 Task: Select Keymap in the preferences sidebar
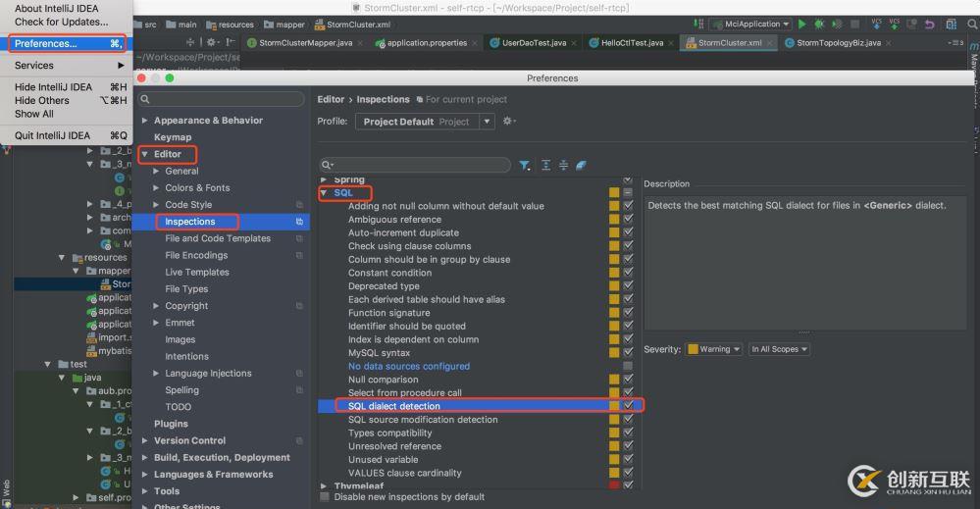(173, 137)
